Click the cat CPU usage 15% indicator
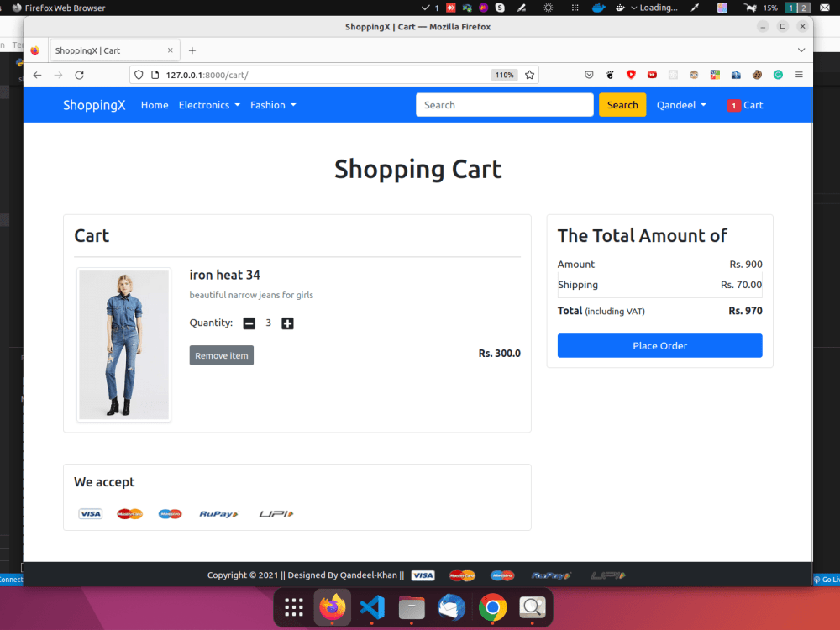The image size is (840, 630). tap(761, 8)
